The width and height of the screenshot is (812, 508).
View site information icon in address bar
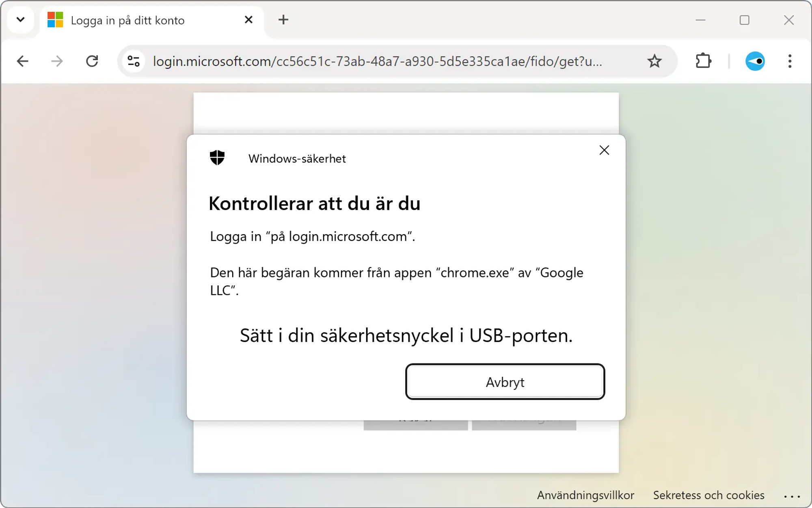coord(134,61)
